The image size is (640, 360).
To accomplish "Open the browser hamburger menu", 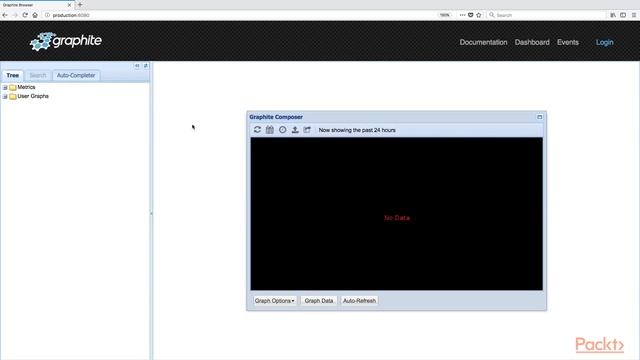I will pyautogui.click(x=634, y=15).
